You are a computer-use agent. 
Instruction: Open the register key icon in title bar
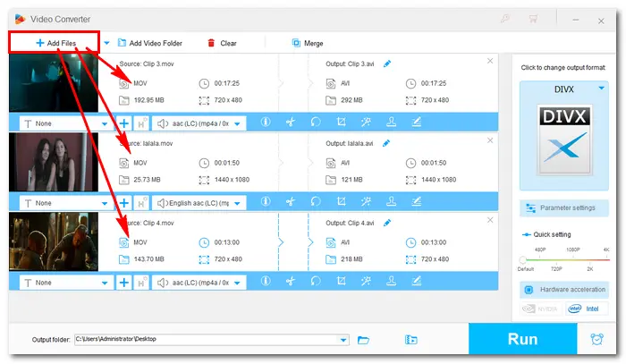(505, 19)
